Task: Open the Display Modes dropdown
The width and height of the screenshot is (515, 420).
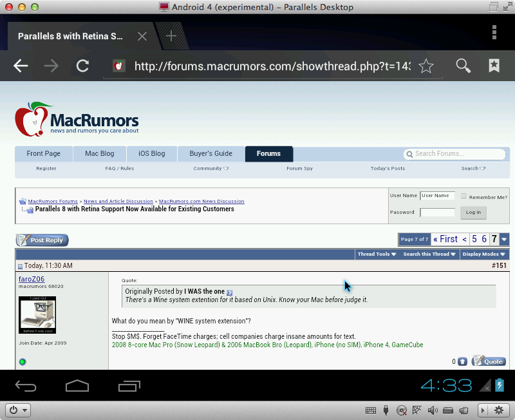Action: [484, 254]
